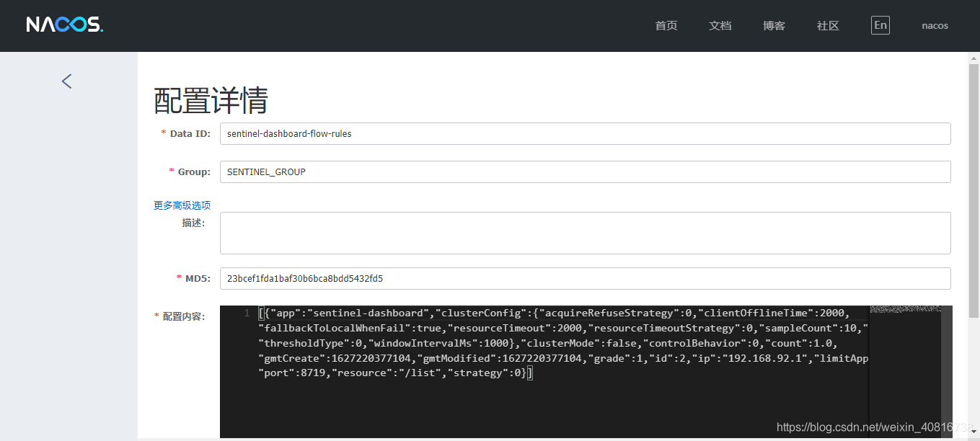Image resolution: width=980 pixels, height=441 pixels.
Task: Open the 博客 nav item
Action: (774, 26)
